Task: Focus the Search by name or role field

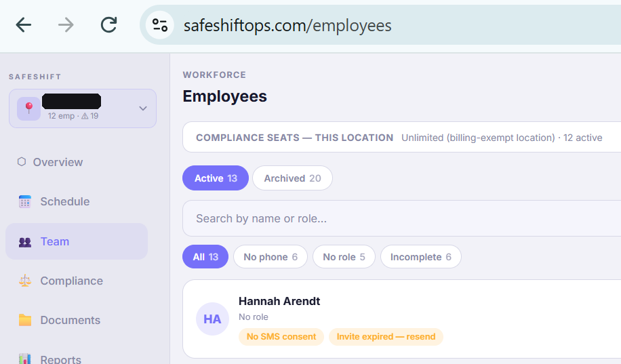Action: 401,218
